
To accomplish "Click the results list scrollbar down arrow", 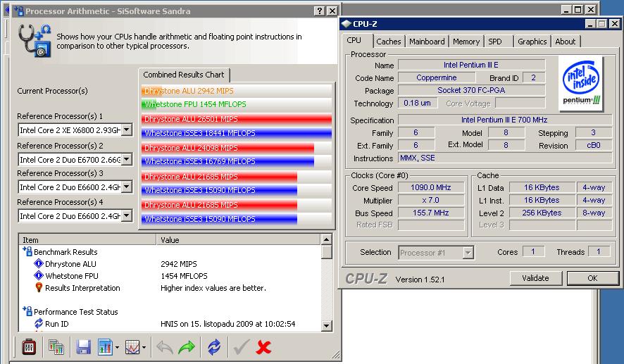I will click(x=326, y=326).
